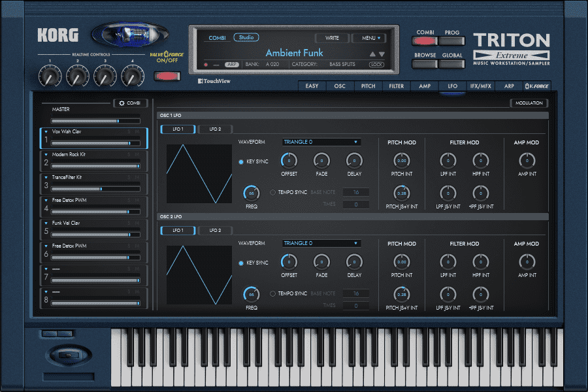
Task: Click OSC 2 Pitch Int knob
Action: (x=402, y=262)
